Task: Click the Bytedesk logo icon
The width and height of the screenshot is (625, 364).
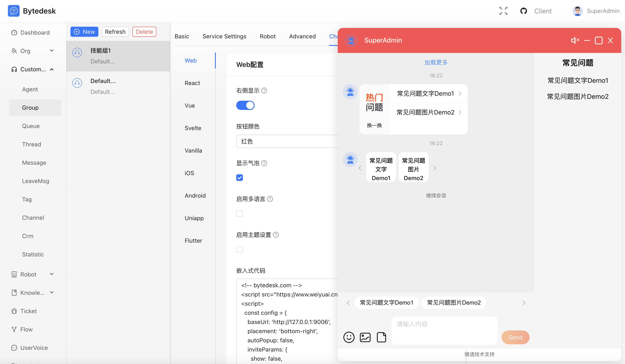Action: click(14, 11)
